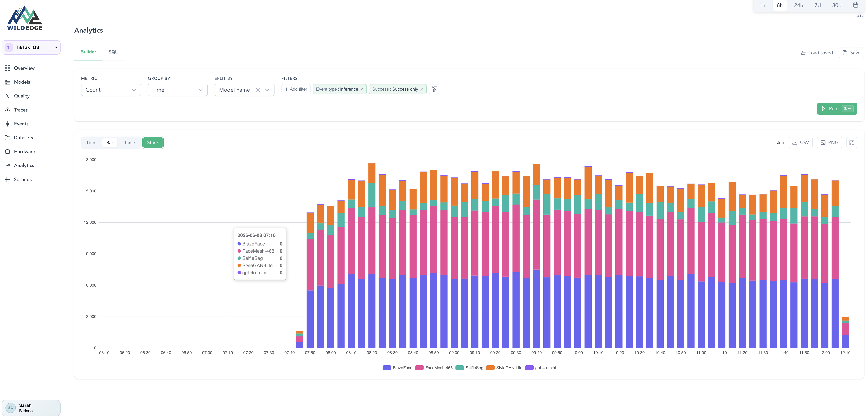Open the Models page icon

point(7,82)
